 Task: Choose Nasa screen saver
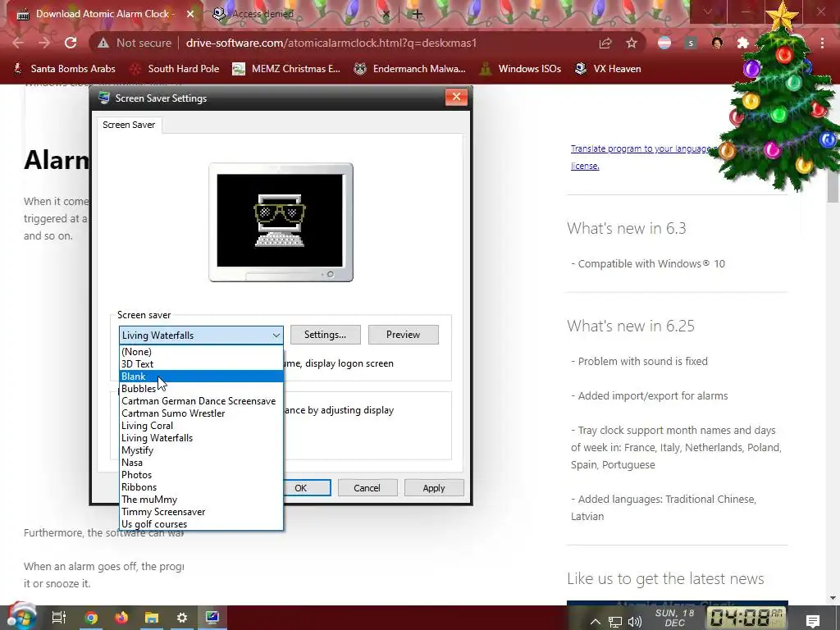(x=201, y=463)
